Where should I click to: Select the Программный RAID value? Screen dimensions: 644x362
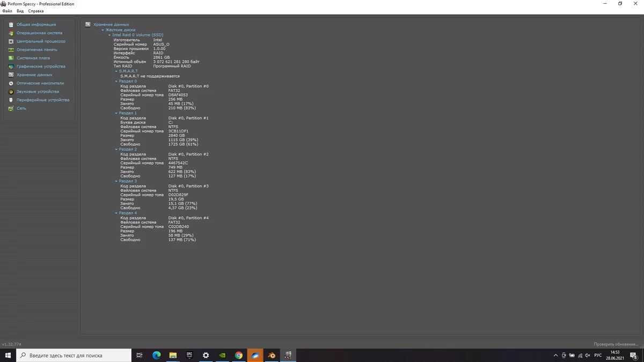point(172,66)
